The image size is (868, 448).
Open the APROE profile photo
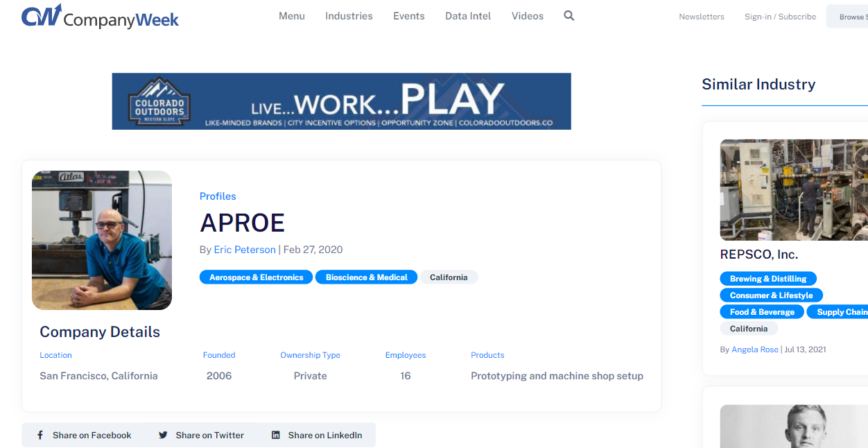[x=102, y=240]
